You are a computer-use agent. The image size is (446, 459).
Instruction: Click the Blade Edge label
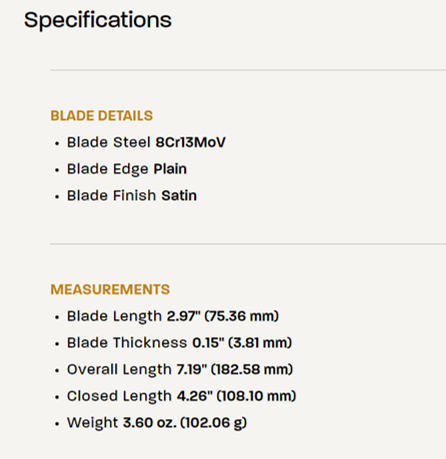107,169
